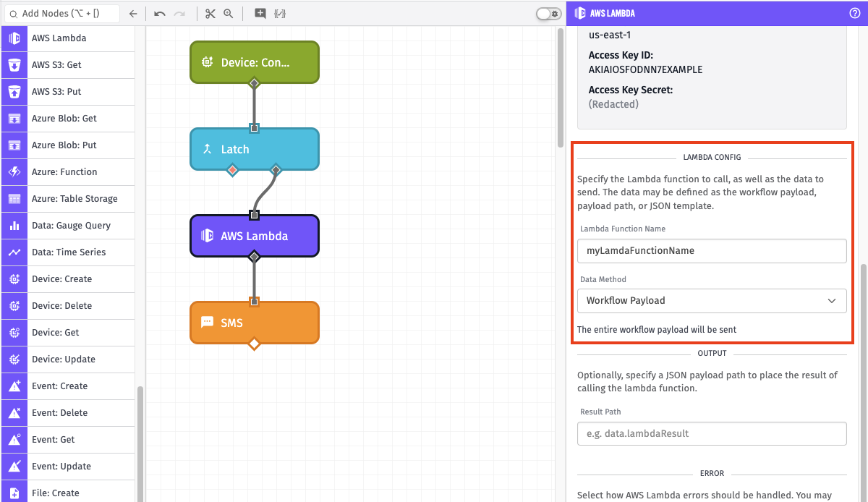Click the canvas vertical scrollbar

[x=561, y=88]
